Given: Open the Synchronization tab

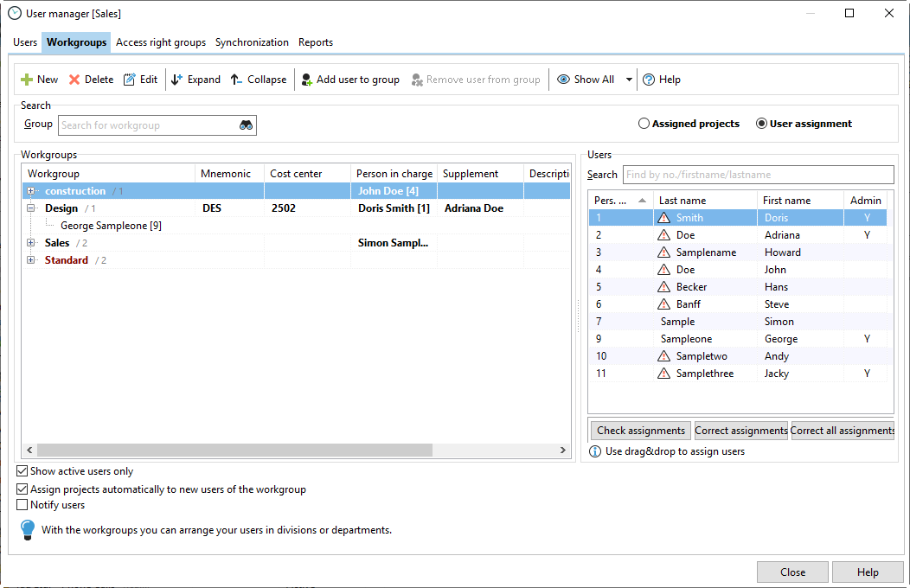Looking at the screenshot, I should point(252,42).
